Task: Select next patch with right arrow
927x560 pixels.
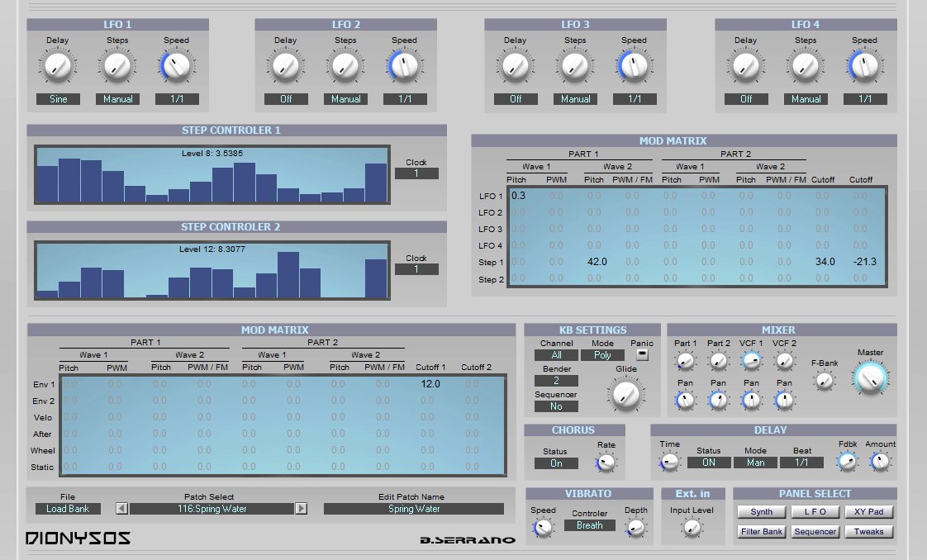Action: 301,509
